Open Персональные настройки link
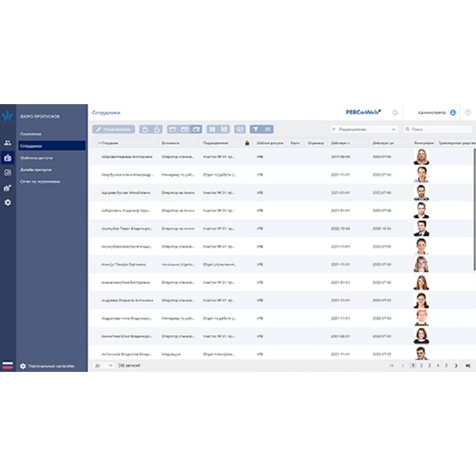This screenshot has height=476, width=476. [x=51, y=366]
